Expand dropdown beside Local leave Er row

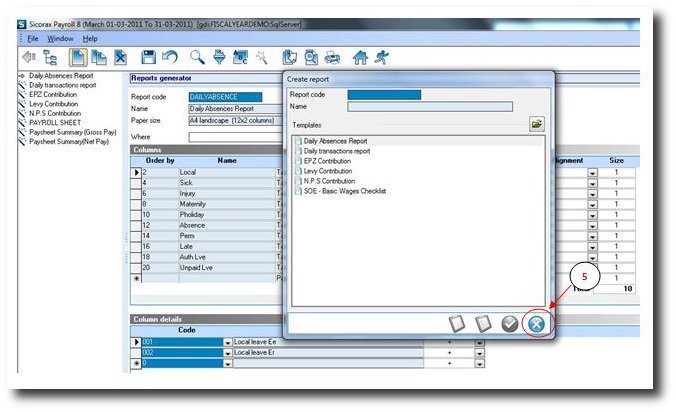pyautogui.click(x=479, y=353)
